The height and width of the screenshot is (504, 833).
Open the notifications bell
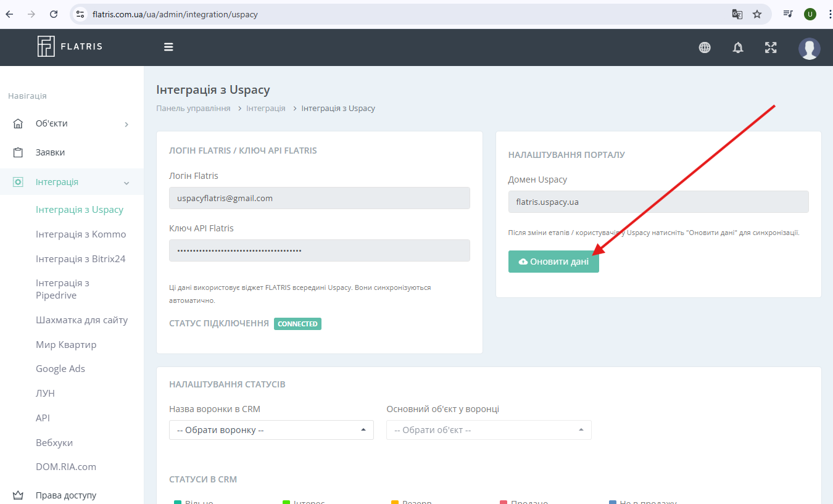(x=738, y=48)
